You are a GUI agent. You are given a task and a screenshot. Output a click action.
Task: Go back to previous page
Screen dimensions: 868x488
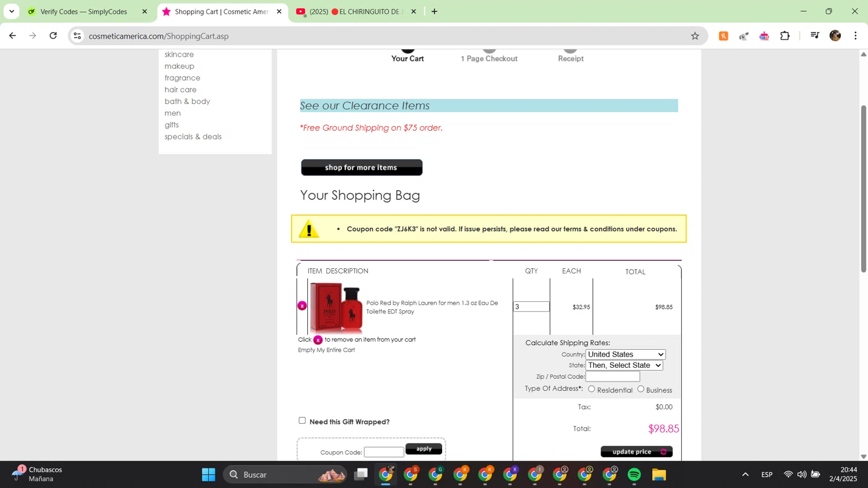[x=13, y=36]
